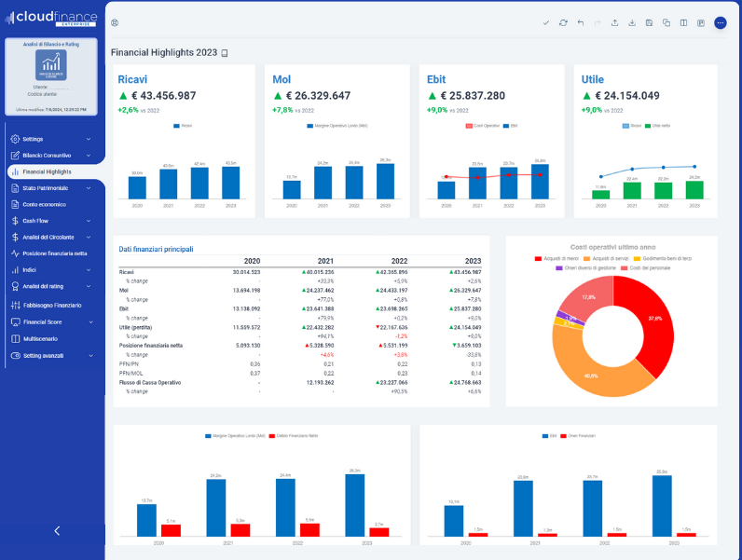This screenshot has height=560, width=742.
Task: Expand the Cash Flow chevron
Action: click(89, 221)
